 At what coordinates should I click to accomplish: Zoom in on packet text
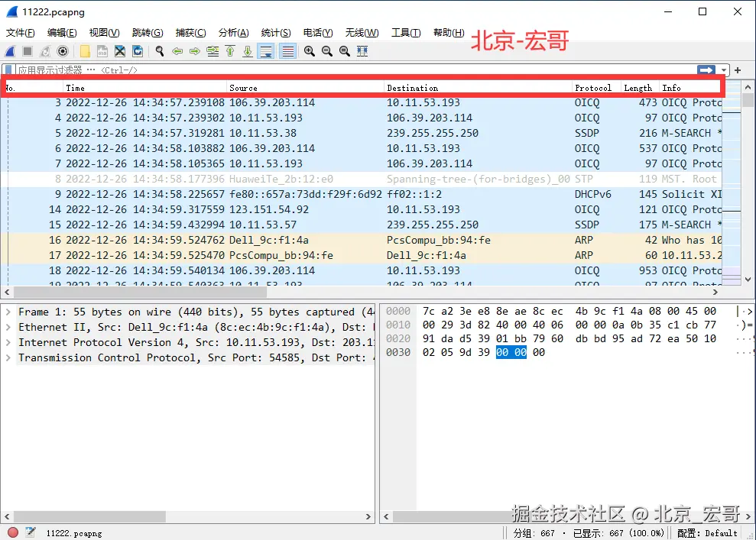coord(310,51)
